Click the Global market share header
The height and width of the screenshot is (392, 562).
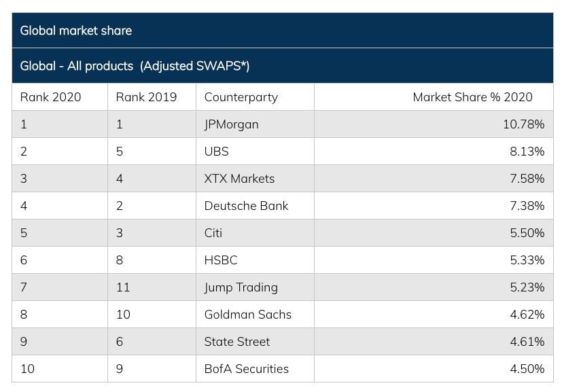point(76,31)
